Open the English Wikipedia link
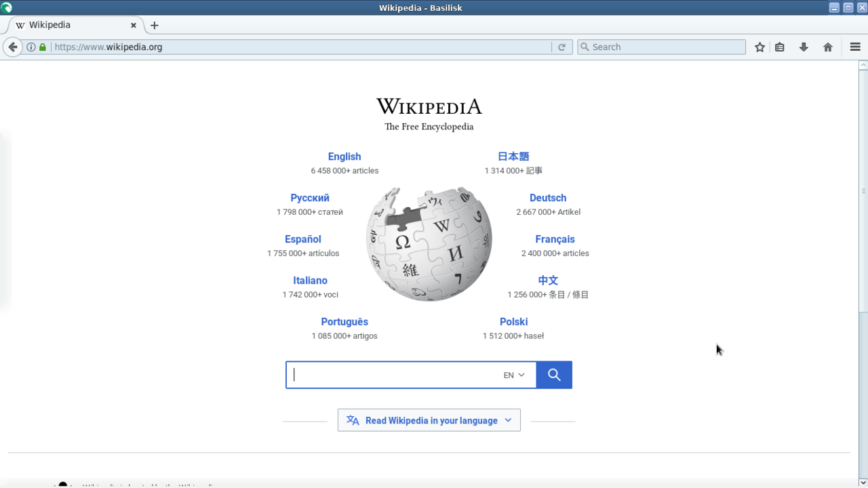Image resolution: width=868 pixels, height=488 pixels. (344, 157)
